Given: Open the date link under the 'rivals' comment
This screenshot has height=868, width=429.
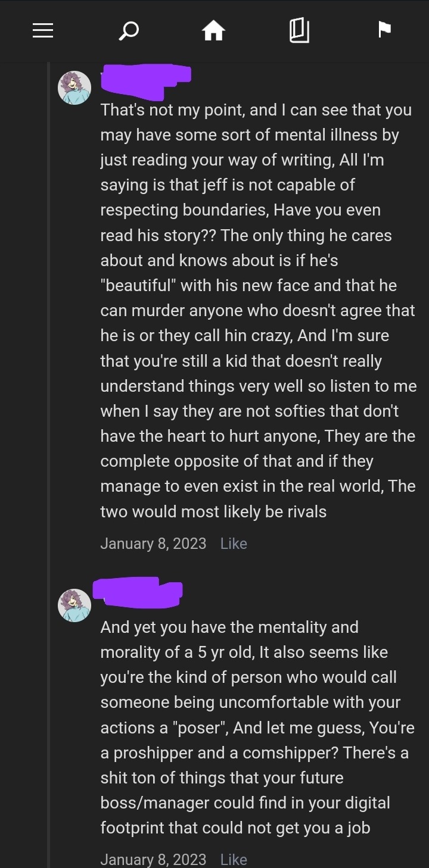Looking at the screenshot, I should tap(153, 544).
